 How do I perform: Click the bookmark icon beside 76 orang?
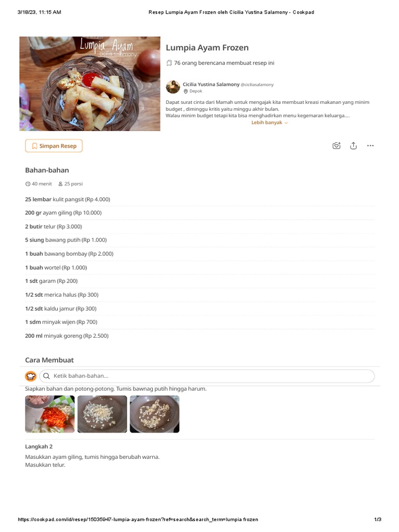(x=169, y=63)
